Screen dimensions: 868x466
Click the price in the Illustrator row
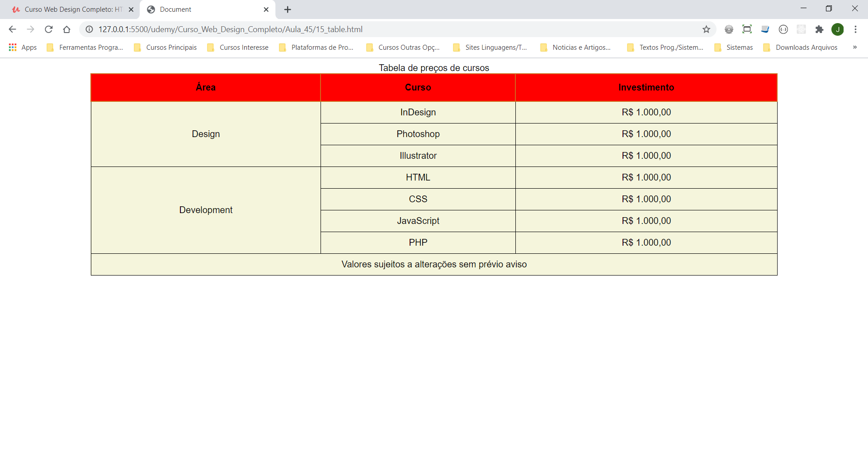646,156
